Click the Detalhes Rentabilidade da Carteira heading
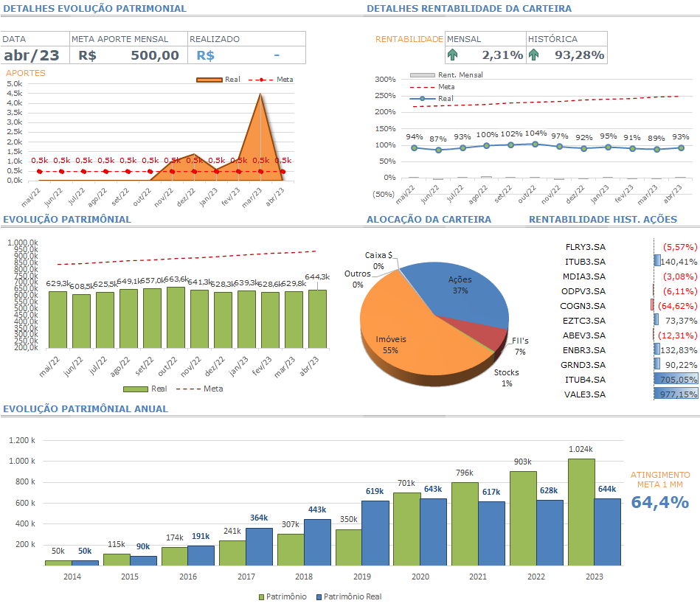Viewport: 700px width, 609px height. tap(469, 8)
